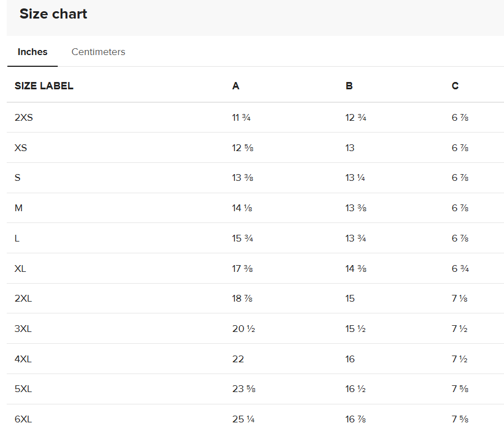Viewport: 504px width, 428px height.
Task: Click the column C header
Action: [x=455, y=86]
